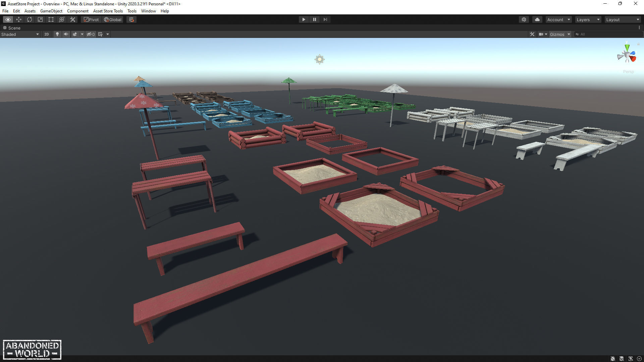Click the scene search magnifier icon
Screen dimensions: 644x362
tap(577, 34)
